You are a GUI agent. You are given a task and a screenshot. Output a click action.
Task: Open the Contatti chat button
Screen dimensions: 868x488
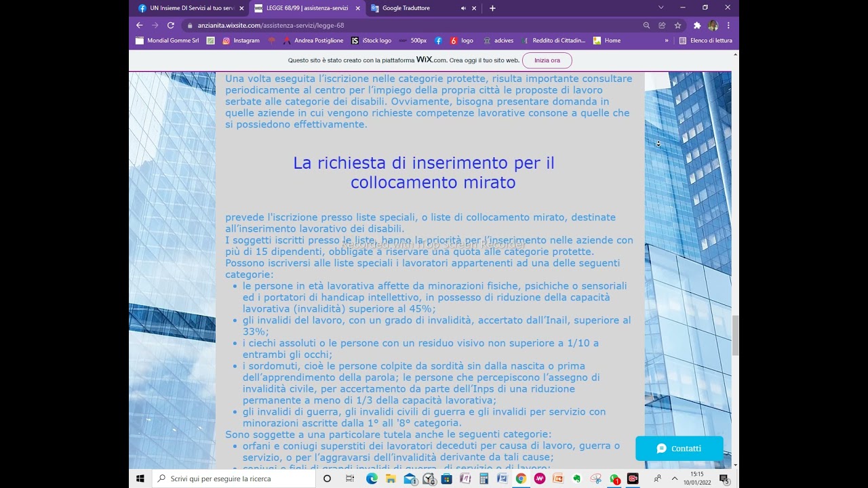point(679,449)
